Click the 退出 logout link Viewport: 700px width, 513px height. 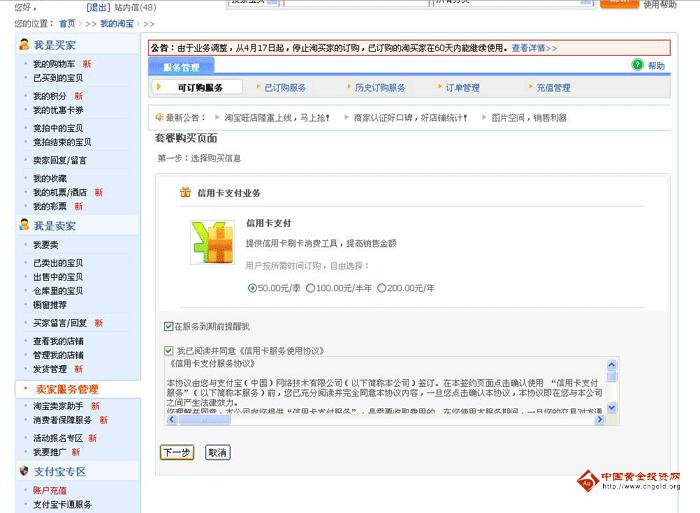pos(98,8)
